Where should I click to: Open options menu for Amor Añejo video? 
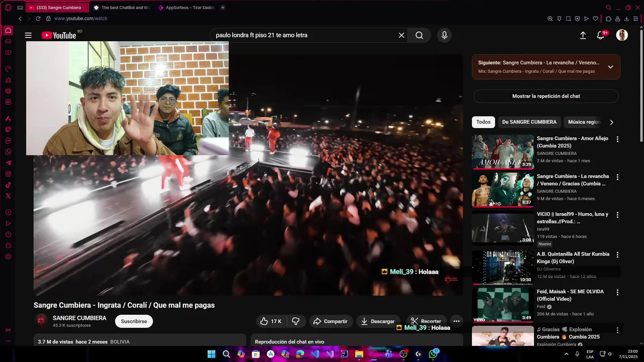[617, 139]
